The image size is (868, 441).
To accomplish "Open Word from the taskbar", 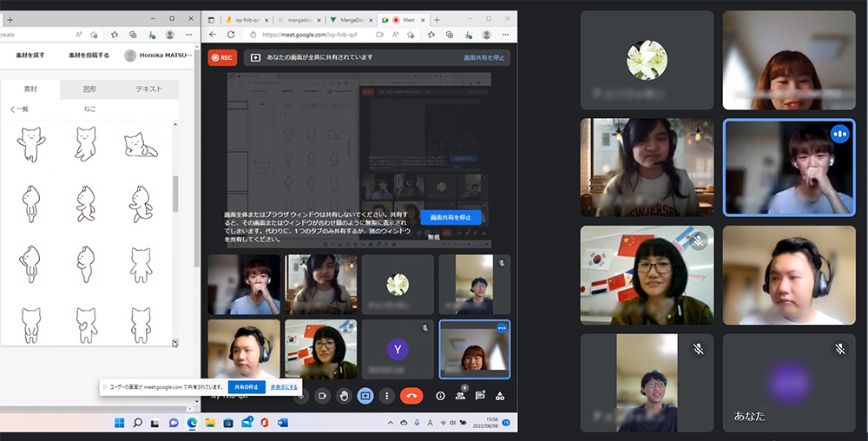I will tap(283, 423).
